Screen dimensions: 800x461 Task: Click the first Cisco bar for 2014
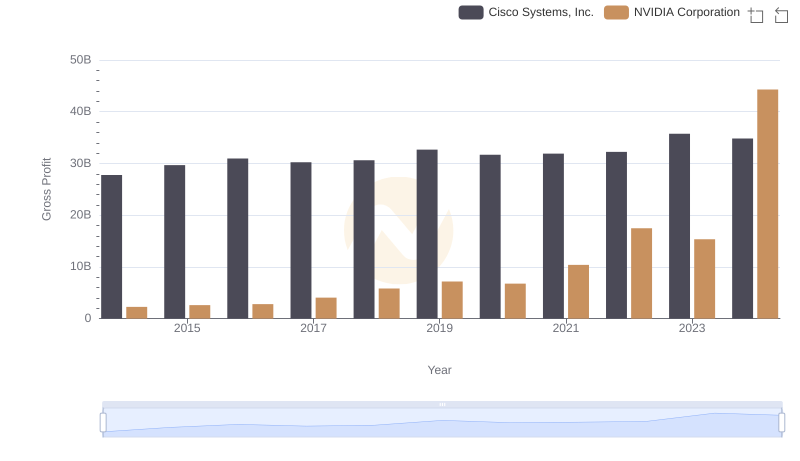click(x=111, y=247)
